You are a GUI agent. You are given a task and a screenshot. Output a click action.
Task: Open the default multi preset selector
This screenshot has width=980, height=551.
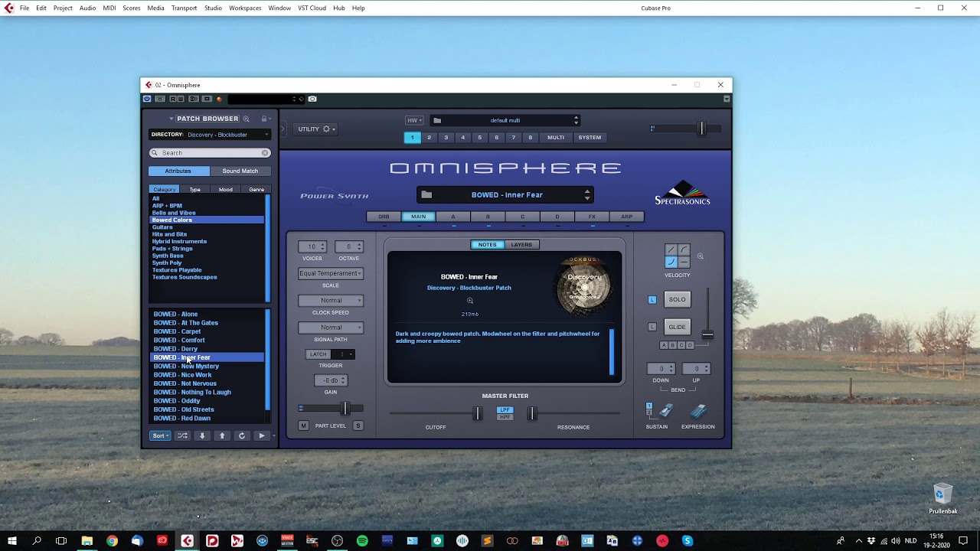(505, 120)
